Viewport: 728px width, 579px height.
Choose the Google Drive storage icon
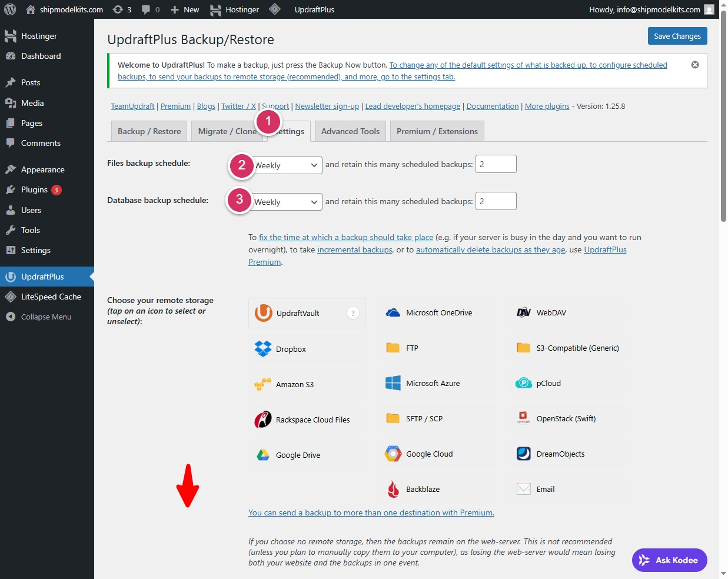[x=263, y=455]
